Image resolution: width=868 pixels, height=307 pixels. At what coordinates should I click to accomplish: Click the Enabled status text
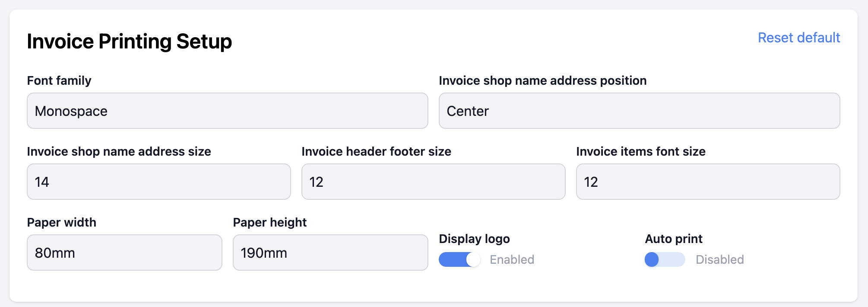click(512, 259)
